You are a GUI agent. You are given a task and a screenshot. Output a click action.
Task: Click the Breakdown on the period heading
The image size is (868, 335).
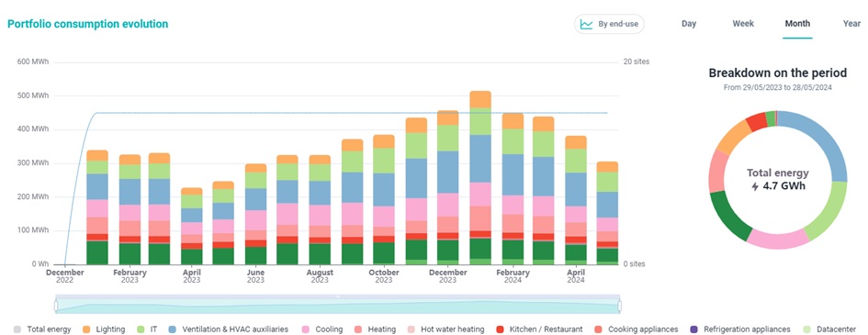click(x=778, y=73)
